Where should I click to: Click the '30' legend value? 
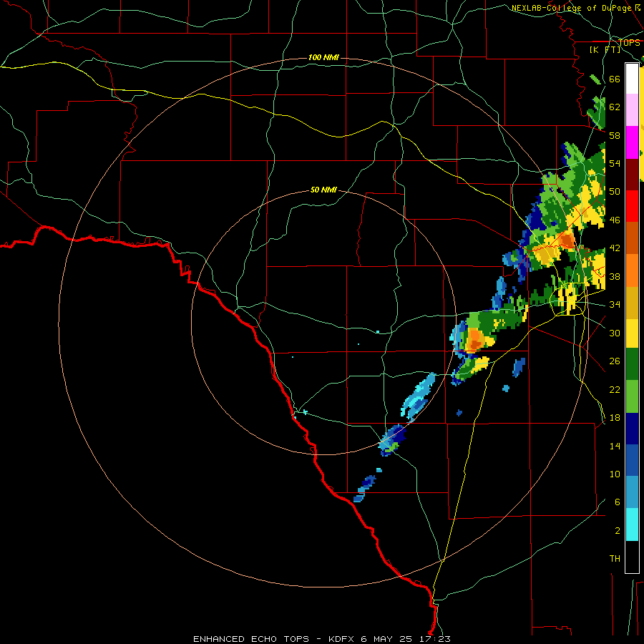615,333
